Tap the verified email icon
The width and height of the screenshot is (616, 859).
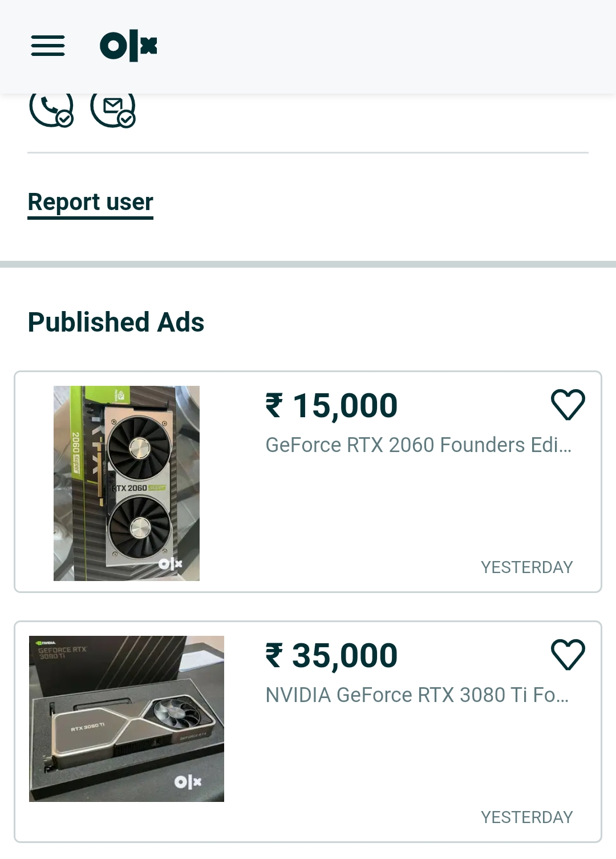(x=113, y=108)
